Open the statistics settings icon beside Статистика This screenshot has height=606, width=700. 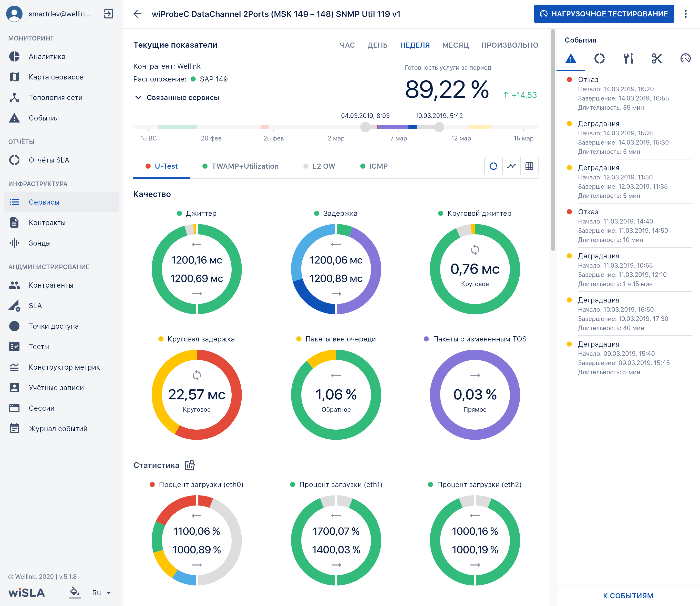[x=190, y=465]
